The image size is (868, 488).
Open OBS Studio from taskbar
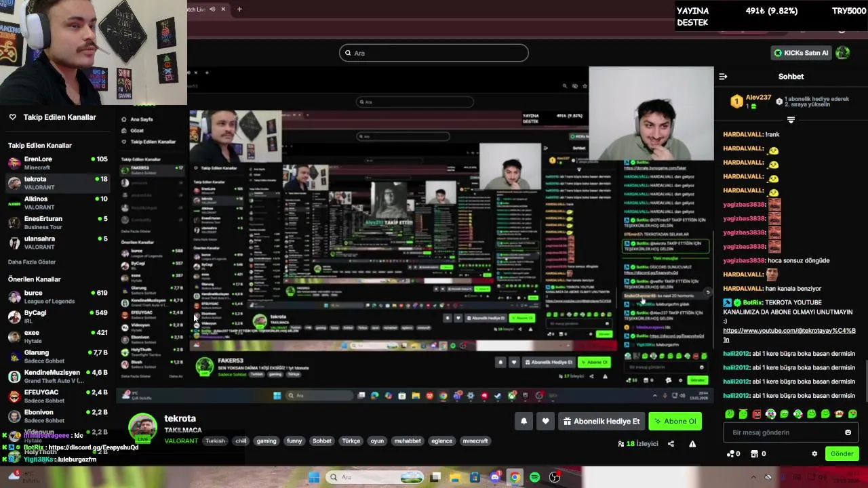555,477
